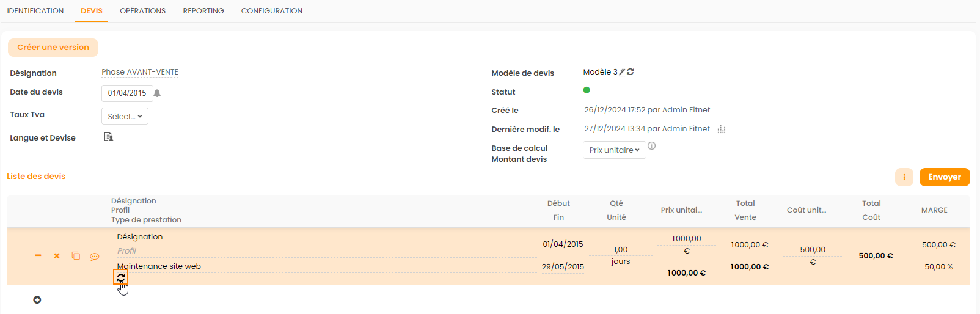Viewport: 980px width, 314px height.
Task: Open the three-dots menu beside Envoyer
Action: (904, 177)
